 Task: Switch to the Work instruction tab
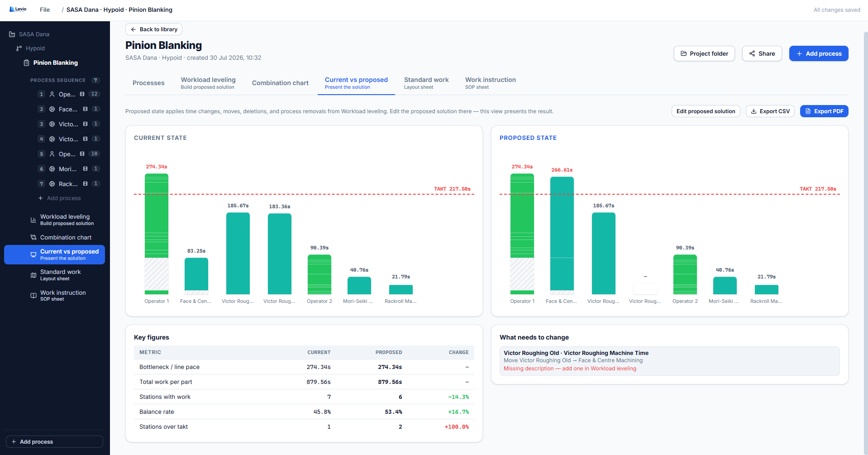tap(491, 83)
